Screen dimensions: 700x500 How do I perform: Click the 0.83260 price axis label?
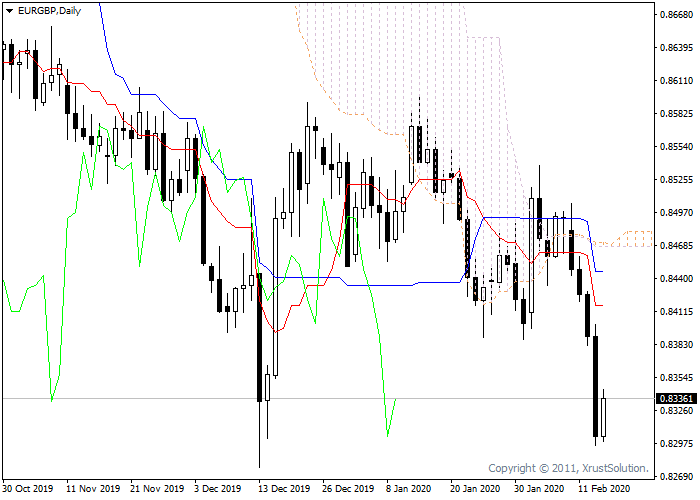point(677,411)
